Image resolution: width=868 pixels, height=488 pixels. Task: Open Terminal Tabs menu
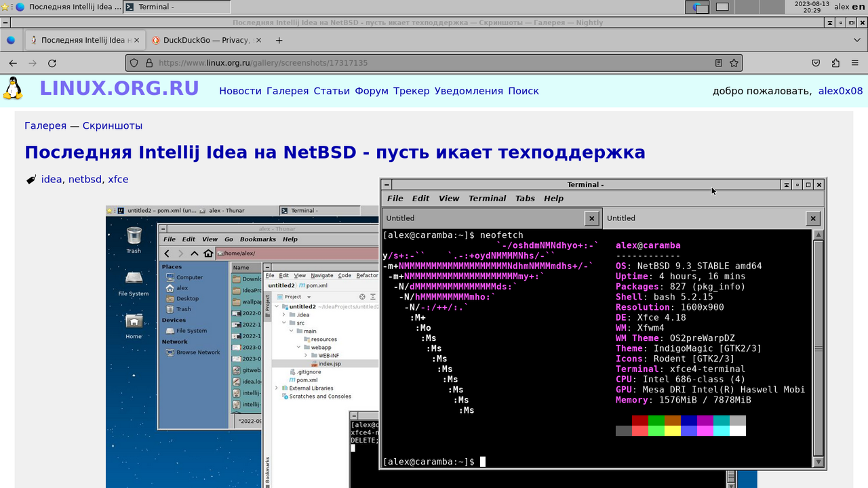(525, 199)
